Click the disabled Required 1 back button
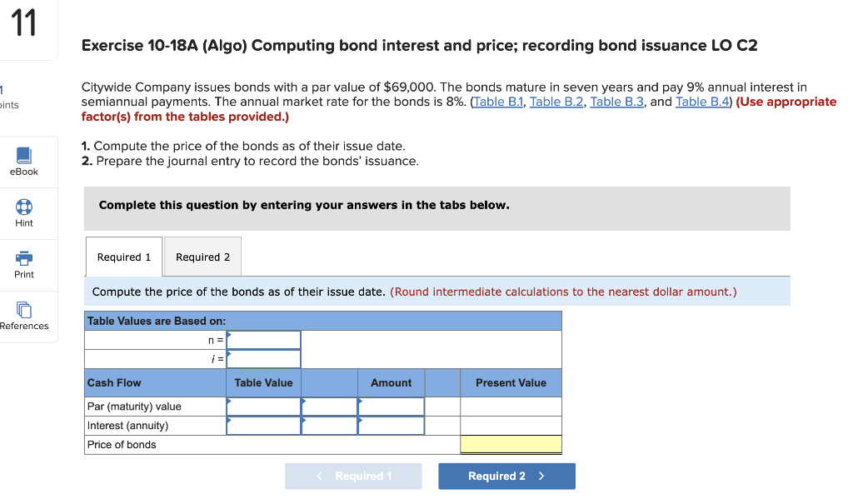 [x=353, y=476]
